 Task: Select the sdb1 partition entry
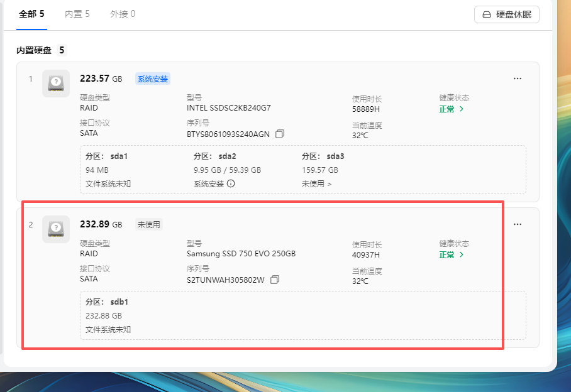(107, 302)
